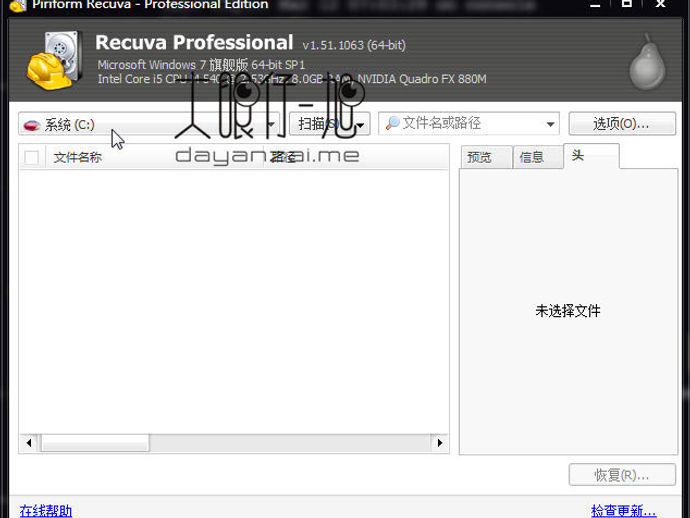Switch to the 信息 info tab
Image resolution: width=690 pixels, height=518 pixels.
click(538, 157)
